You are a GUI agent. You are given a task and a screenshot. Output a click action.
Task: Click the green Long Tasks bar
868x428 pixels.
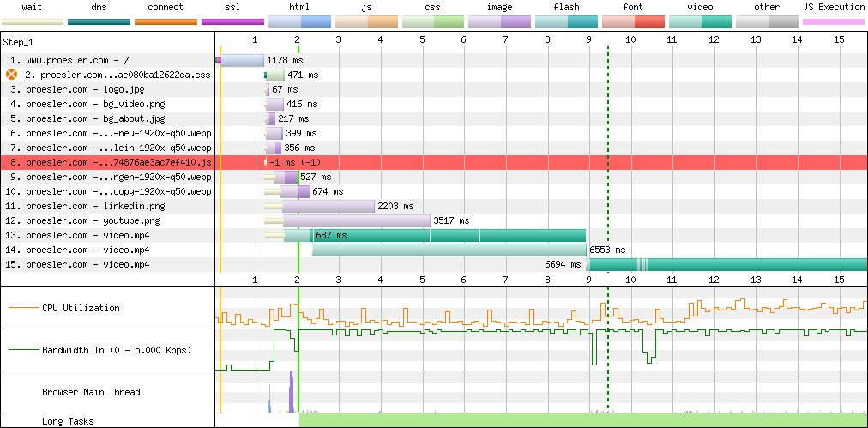pyautogui.click(x=583, y=420)
